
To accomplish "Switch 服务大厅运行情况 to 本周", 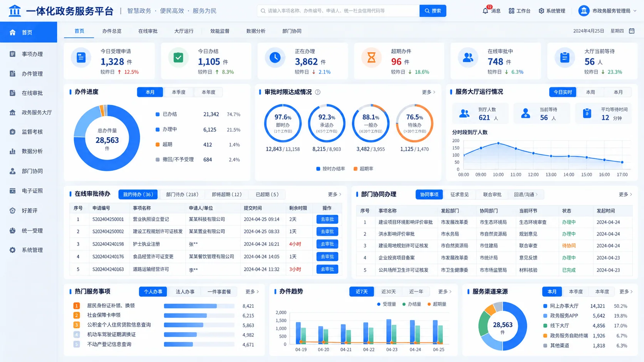I will (x=590, y=92).
